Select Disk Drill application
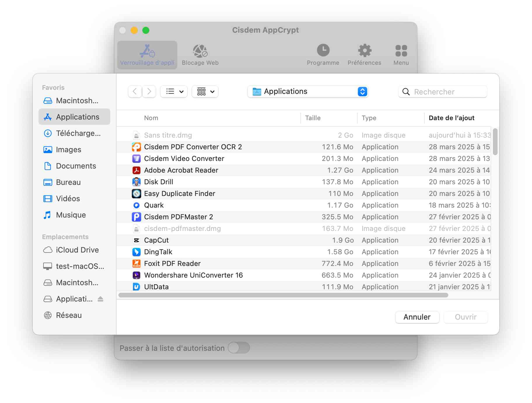Screen dimensions: 532x403 point(304,182)
